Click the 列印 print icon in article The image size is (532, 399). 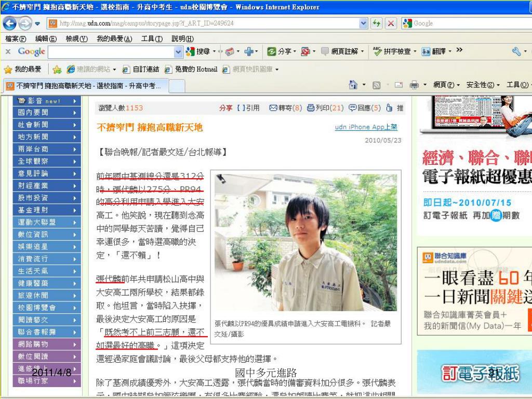pos(311,108)
